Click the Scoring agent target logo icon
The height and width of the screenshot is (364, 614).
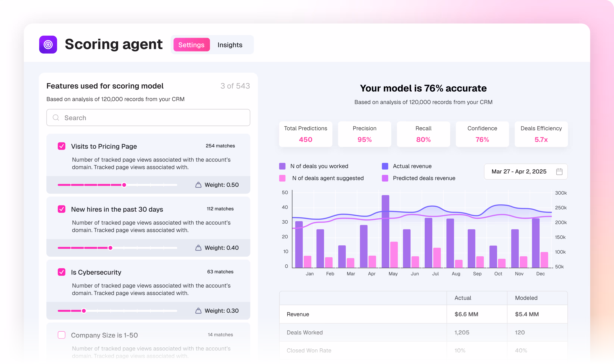point(48,45)
